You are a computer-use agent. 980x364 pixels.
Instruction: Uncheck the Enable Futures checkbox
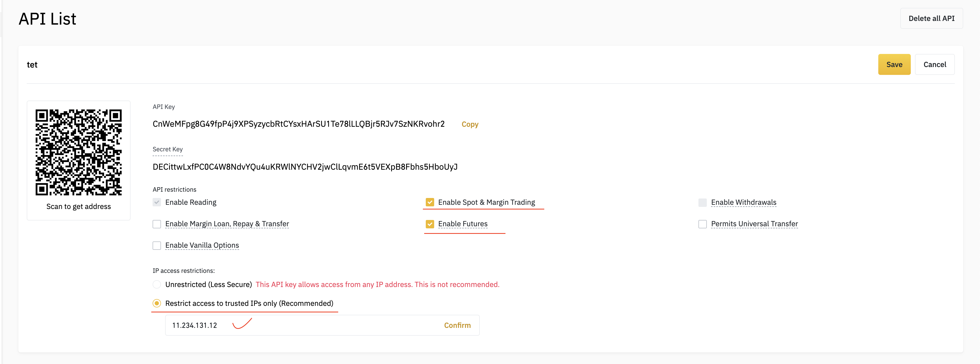[429, 224]
